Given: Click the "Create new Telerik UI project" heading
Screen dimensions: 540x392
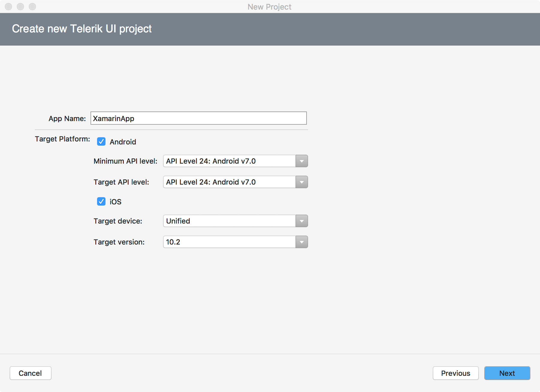Looking at the screenshot, I should (x=82, y=29).
